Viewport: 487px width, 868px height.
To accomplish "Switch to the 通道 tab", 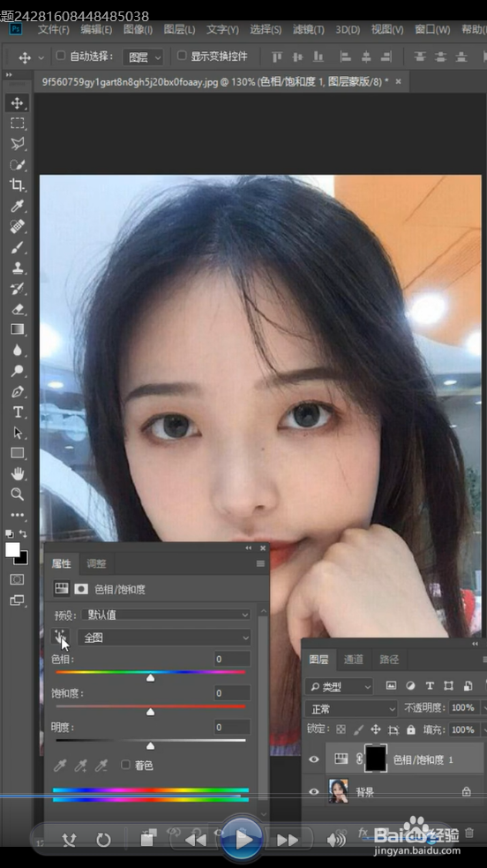I will (x=353, y=660).
